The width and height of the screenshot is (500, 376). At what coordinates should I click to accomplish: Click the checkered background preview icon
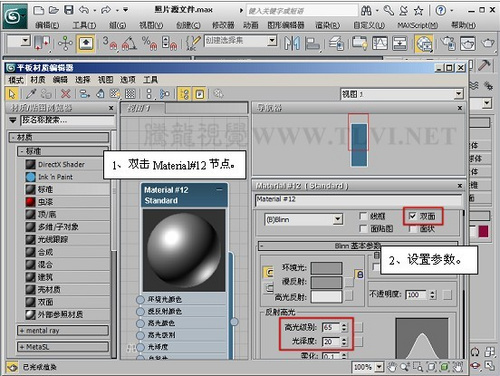pyautogui.click(x=130, y=94)
